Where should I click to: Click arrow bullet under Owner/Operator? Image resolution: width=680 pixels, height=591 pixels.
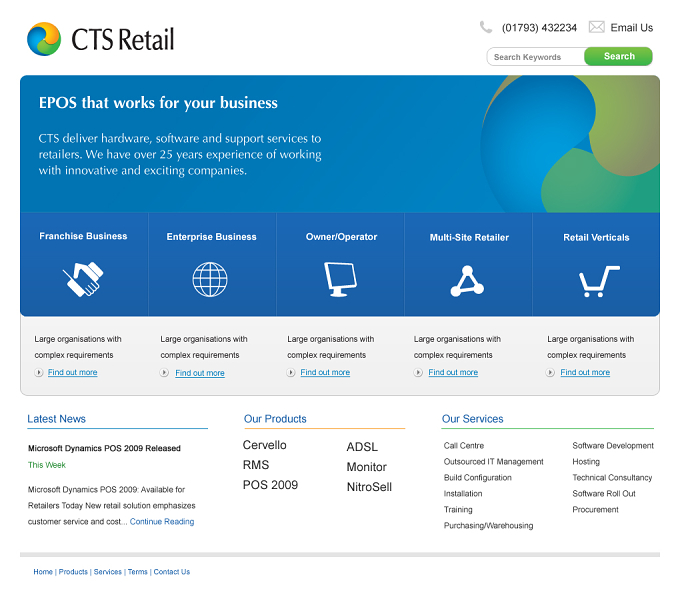point(291,372)
